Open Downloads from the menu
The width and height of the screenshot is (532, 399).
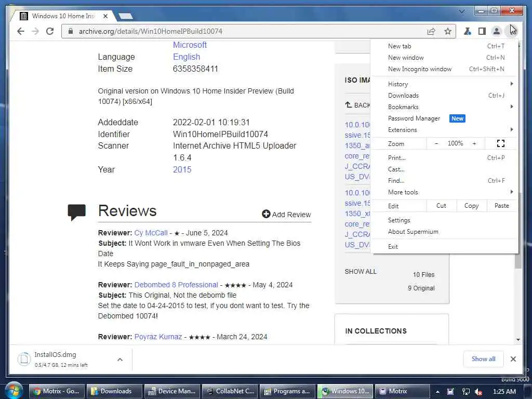click(445, 96)
